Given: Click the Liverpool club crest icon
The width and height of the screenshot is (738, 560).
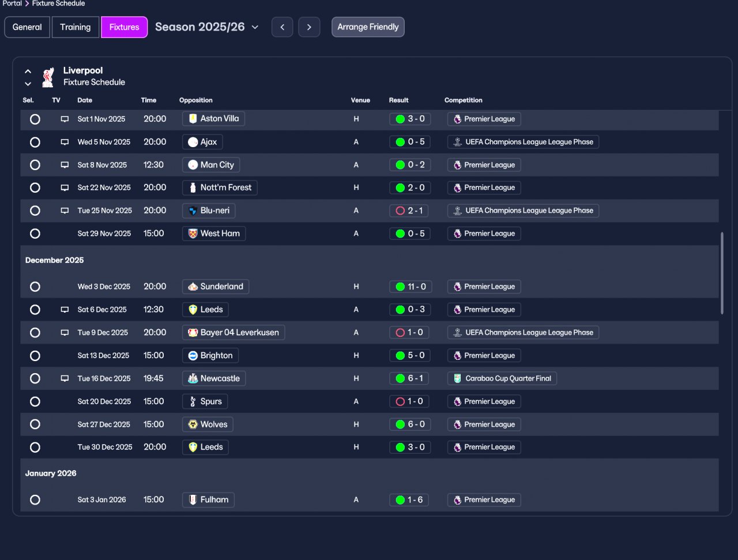Looking at the screenshot, I should (x=48, y=77).
